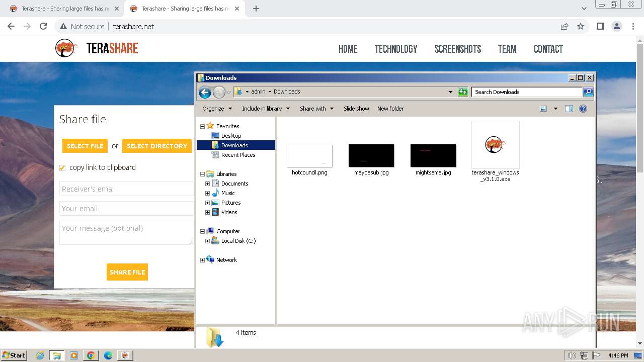
Task: Reload the Terashare page
Action: point(43,26)
